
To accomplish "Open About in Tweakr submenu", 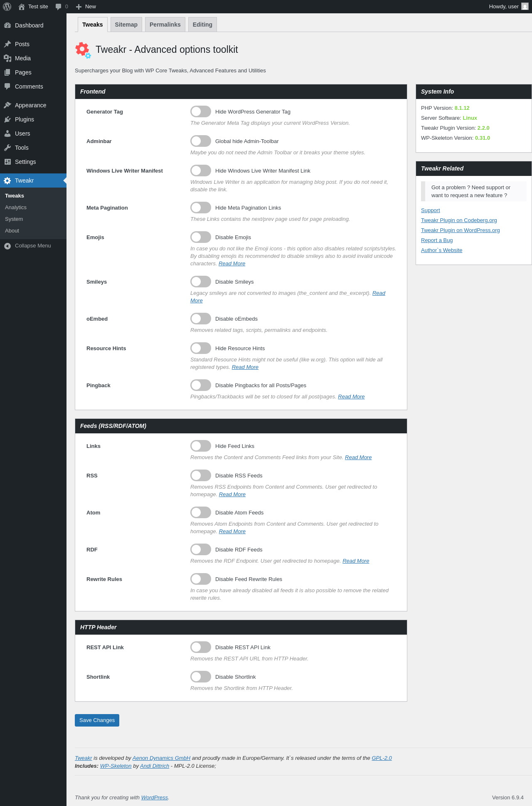I will [33, 231].
